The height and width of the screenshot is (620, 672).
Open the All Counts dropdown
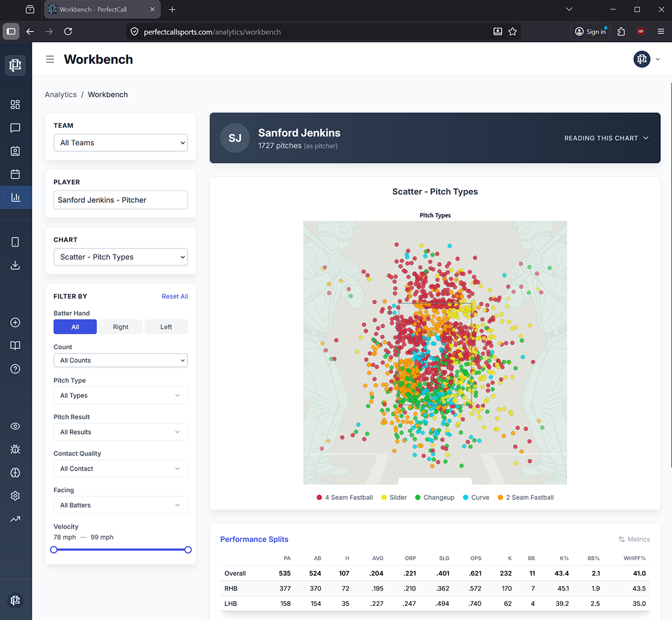click(120, 360)
